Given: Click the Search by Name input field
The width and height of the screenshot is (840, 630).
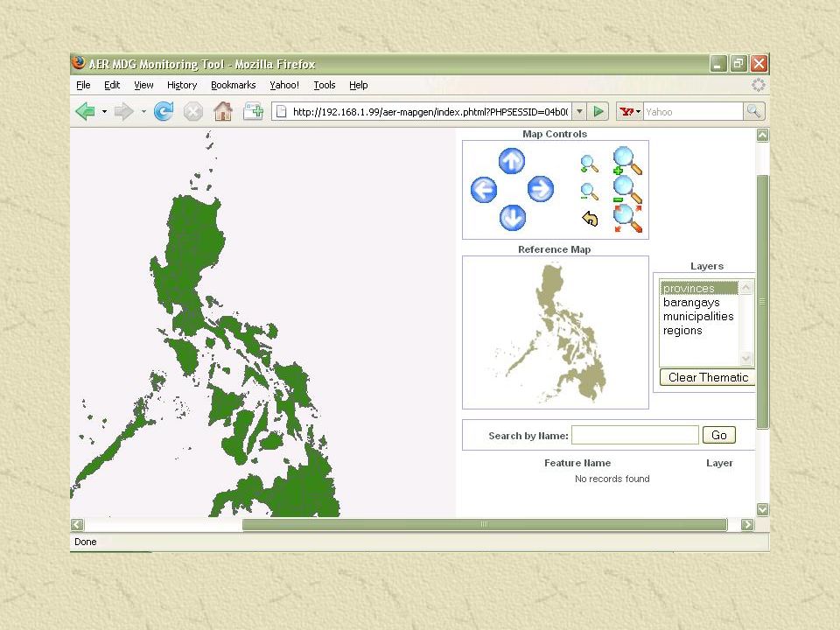Looking at the screenshot, I should [x=635, y=435].
